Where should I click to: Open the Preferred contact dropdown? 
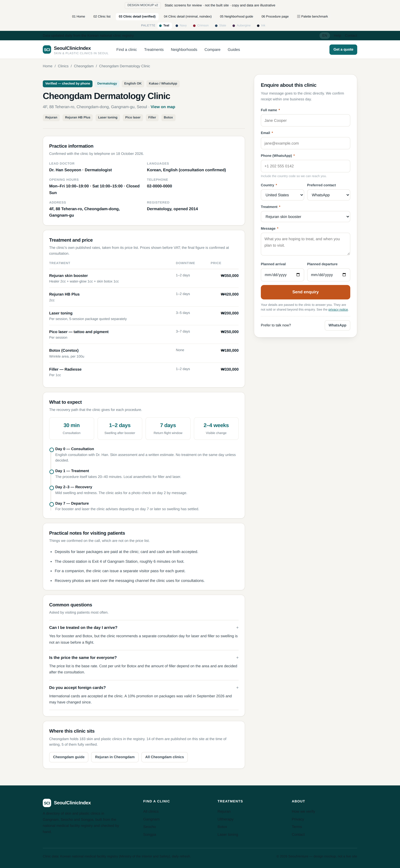329,195
